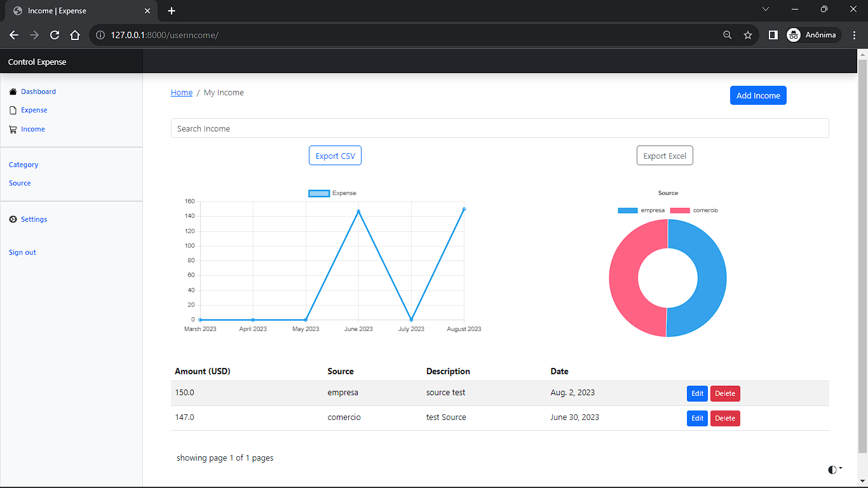
Task: Open the browser zoom magnifier icon
Action: pyautogui.click(x=728, y=35)
